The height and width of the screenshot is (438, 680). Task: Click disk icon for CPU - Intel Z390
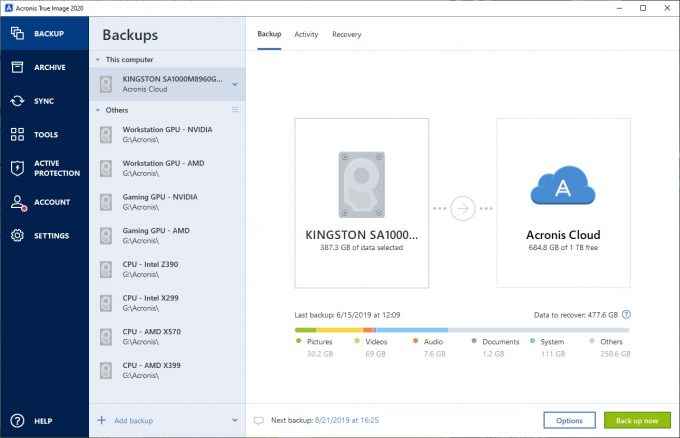106,269
